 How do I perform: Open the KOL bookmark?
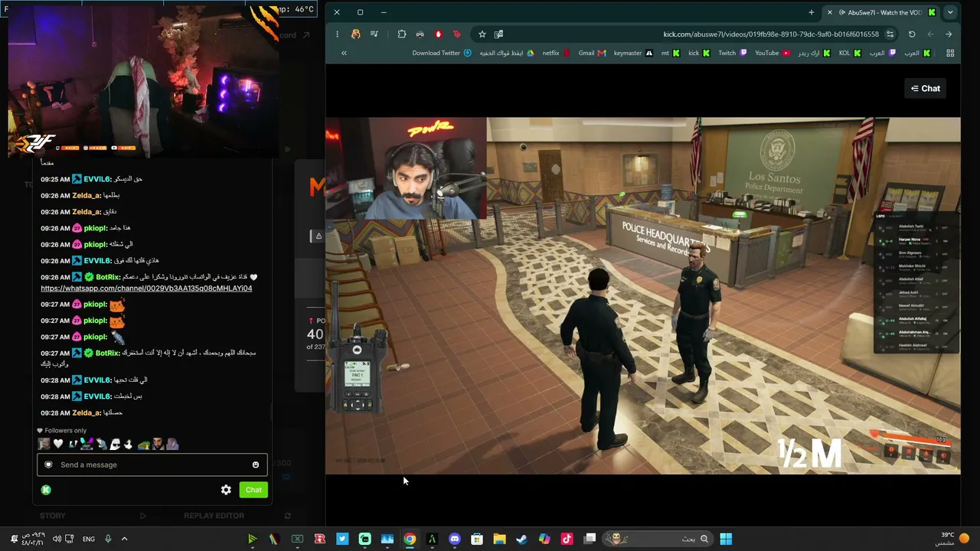(x=851, y=53)
